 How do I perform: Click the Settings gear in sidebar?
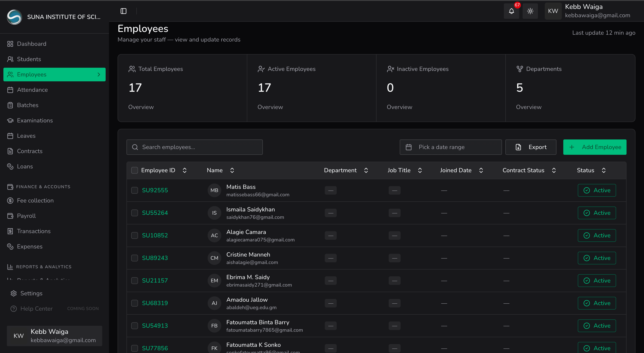(x=14, y=293)
